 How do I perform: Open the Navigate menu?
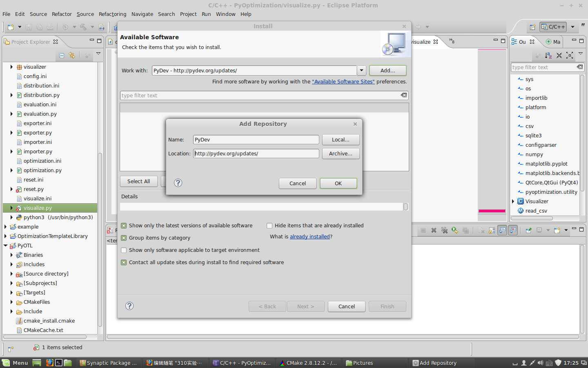[x=142, y=14]
